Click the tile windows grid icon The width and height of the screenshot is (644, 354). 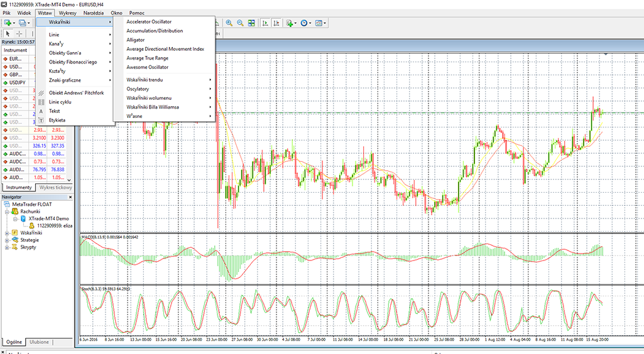point(251,23)
